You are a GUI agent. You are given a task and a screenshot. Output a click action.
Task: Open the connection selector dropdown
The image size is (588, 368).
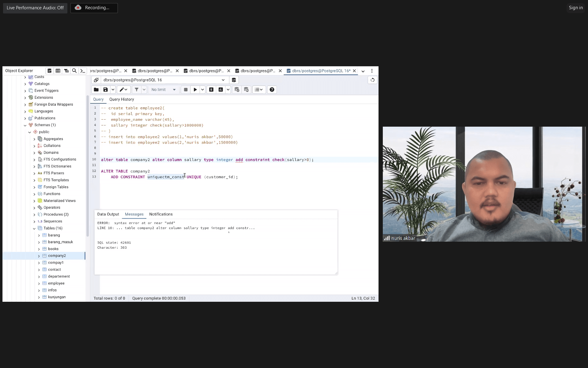click(x=223, y=80)
